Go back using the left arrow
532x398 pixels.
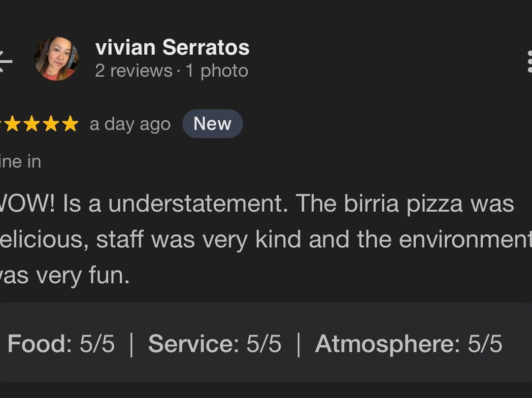(x=5, y=61)
